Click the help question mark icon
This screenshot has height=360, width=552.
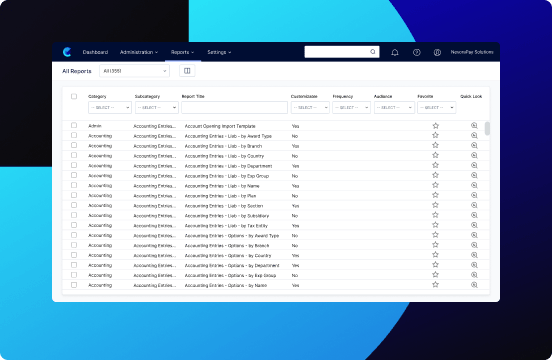coord(416,52)
